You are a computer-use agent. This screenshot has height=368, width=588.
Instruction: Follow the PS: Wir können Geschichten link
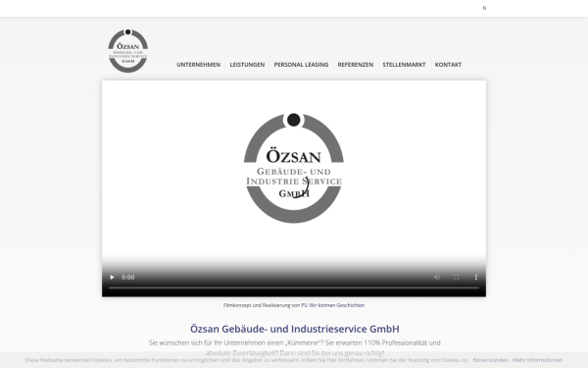click(332, 305)
